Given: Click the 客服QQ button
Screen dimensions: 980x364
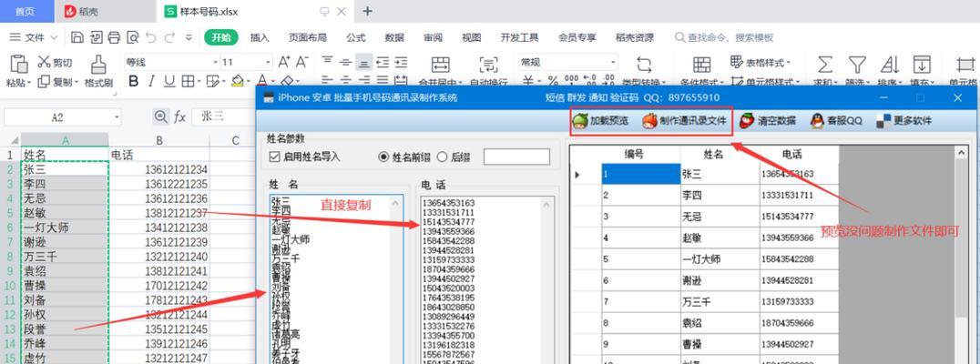Looking at the screenshot, I should click(836, 120).
